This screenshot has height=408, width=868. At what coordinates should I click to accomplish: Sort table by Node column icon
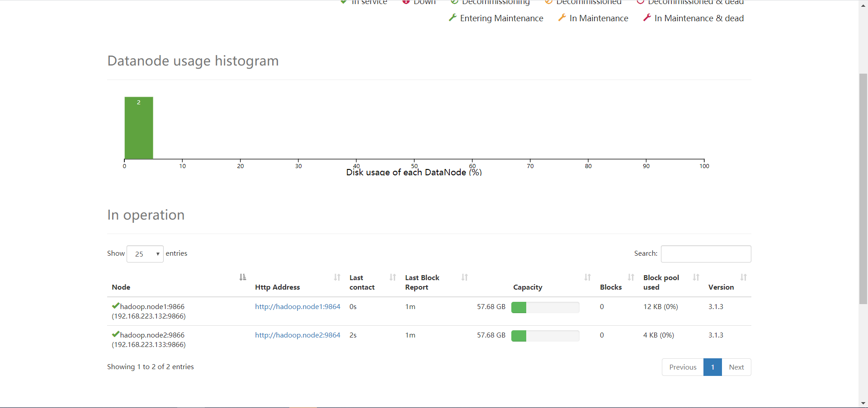tap(243, 277)
